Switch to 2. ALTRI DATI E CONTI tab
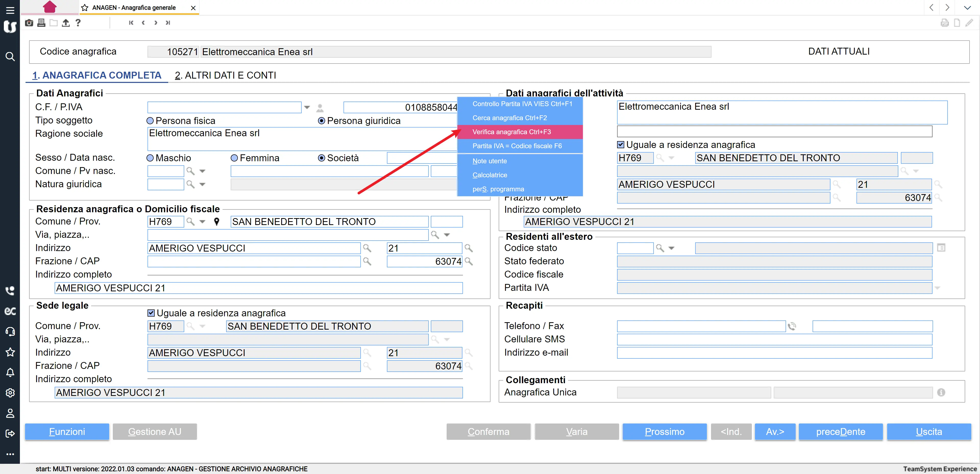Screen dimensions: 980x474 coord(226,75)
